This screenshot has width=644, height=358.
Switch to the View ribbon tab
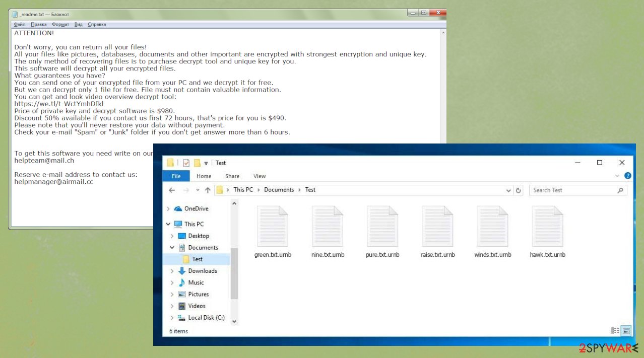pyautogui.click(x=260, y=176)
